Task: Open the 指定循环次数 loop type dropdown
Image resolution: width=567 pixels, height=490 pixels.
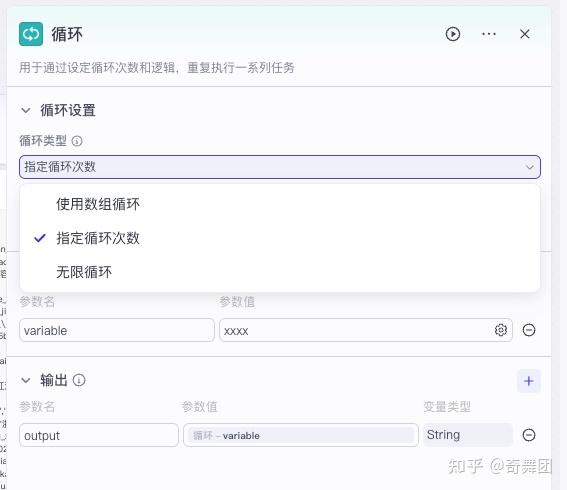Action: tap(280, 167)
